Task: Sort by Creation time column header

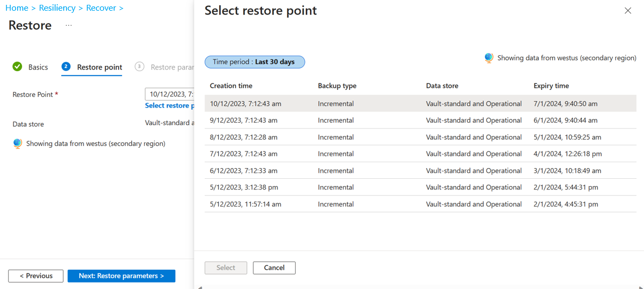Action: click(231, 86)
